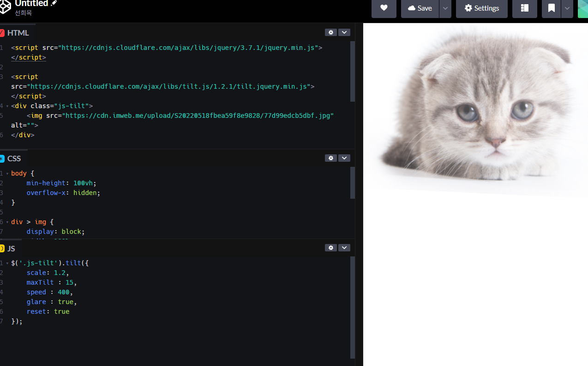The image size is (588, 366).
Task: Click the HTML editor vertical scrollbar
Action: point(353,72)
